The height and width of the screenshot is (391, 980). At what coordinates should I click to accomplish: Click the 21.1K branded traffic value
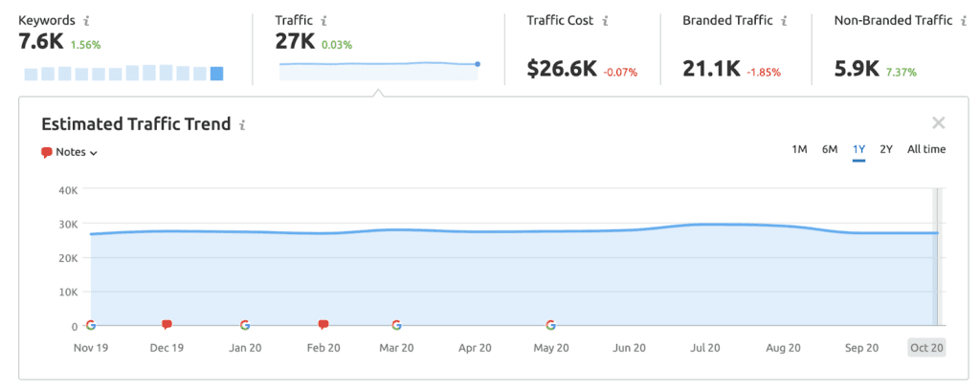711,70
